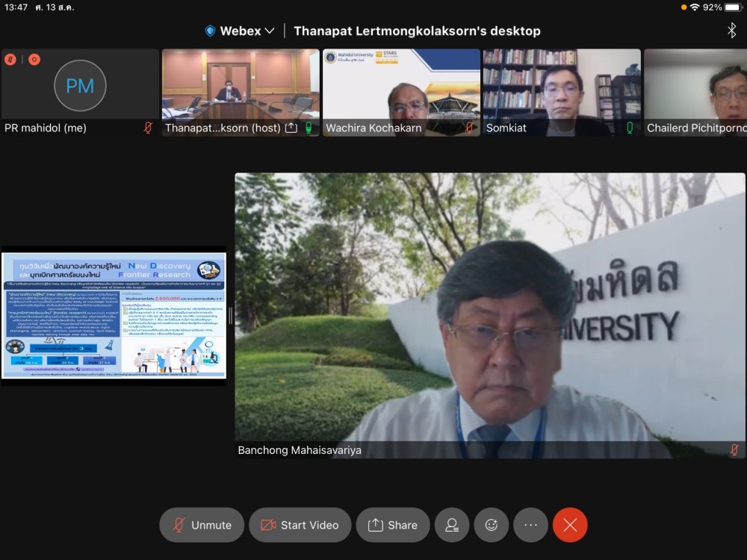Open the more options menu
This screenshot has height=560, width=747.
(x=530, y=525)
